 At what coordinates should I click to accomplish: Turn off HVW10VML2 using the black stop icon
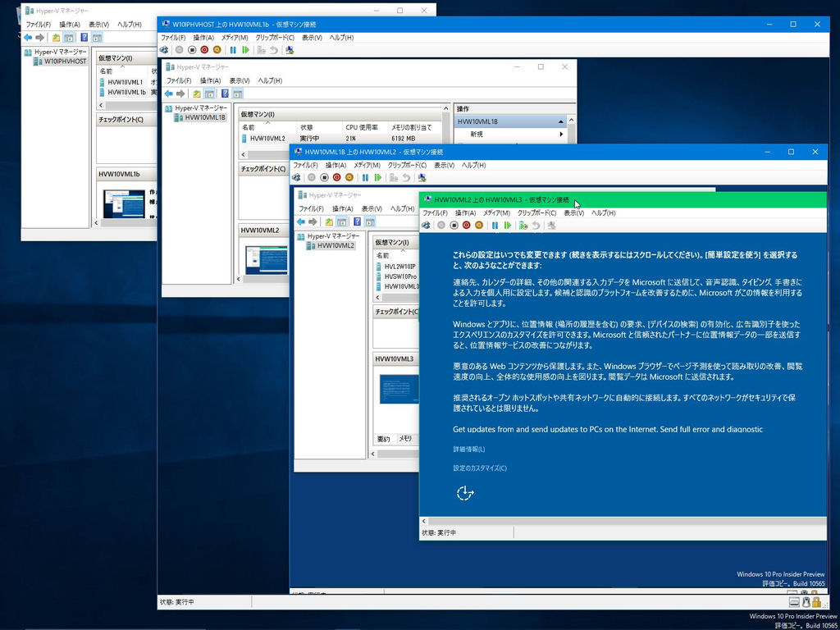tap(324, 177)
